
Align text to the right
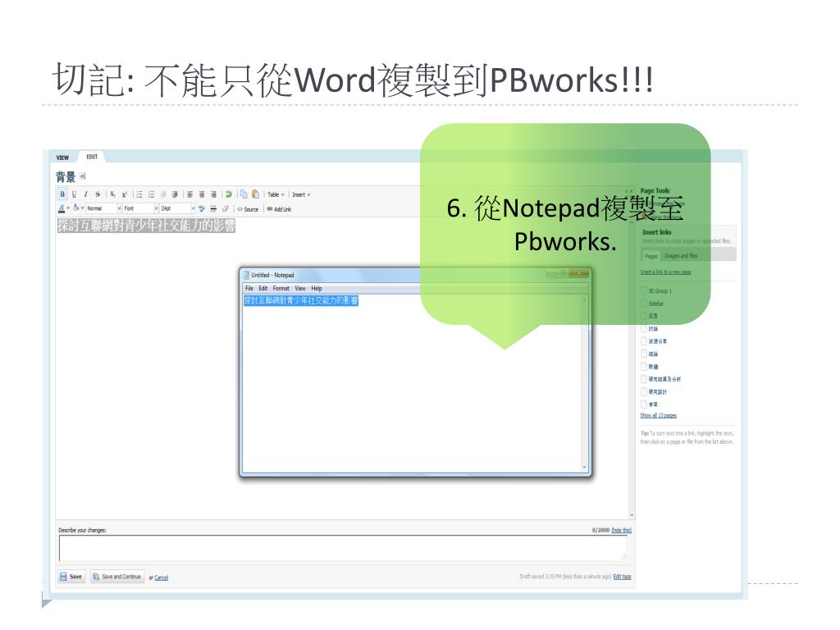click(213, 194)
